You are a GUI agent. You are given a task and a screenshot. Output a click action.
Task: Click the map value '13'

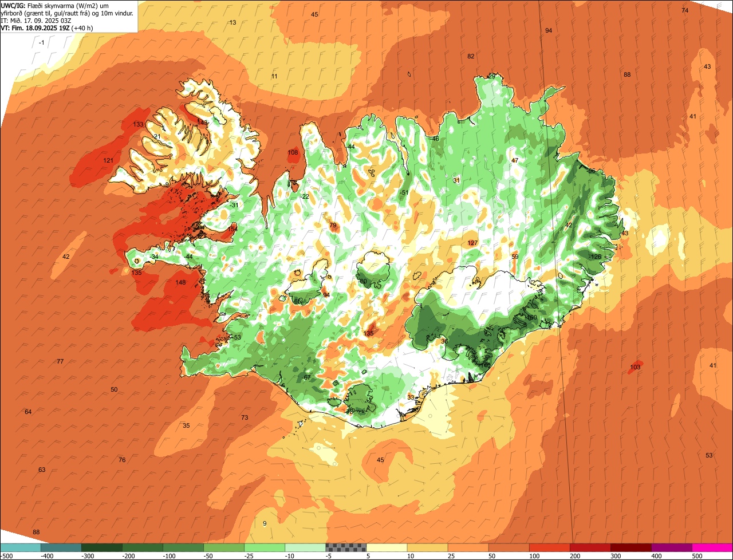pyautogui.click(x=232, y=22)
